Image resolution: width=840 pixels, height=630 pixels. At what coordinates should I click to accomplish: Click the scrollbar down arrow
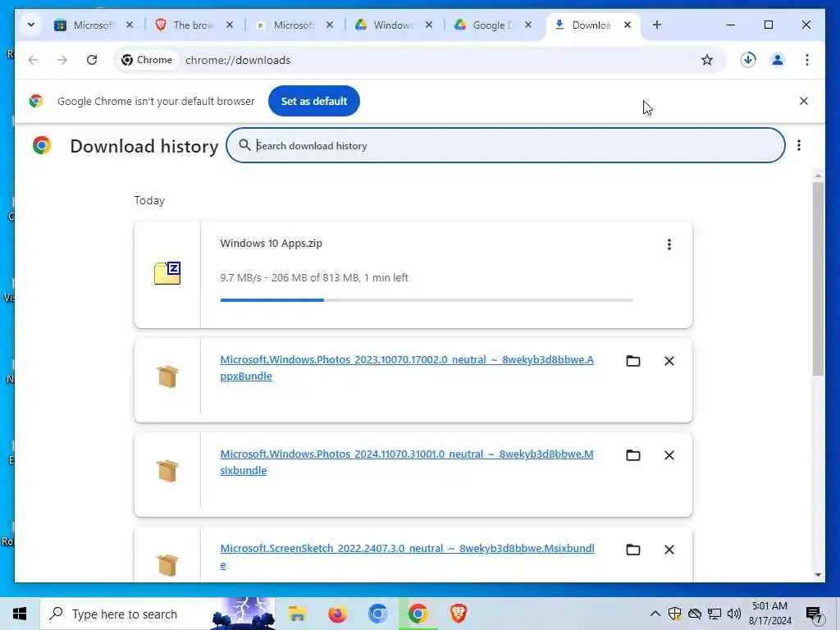coord(818,575)
